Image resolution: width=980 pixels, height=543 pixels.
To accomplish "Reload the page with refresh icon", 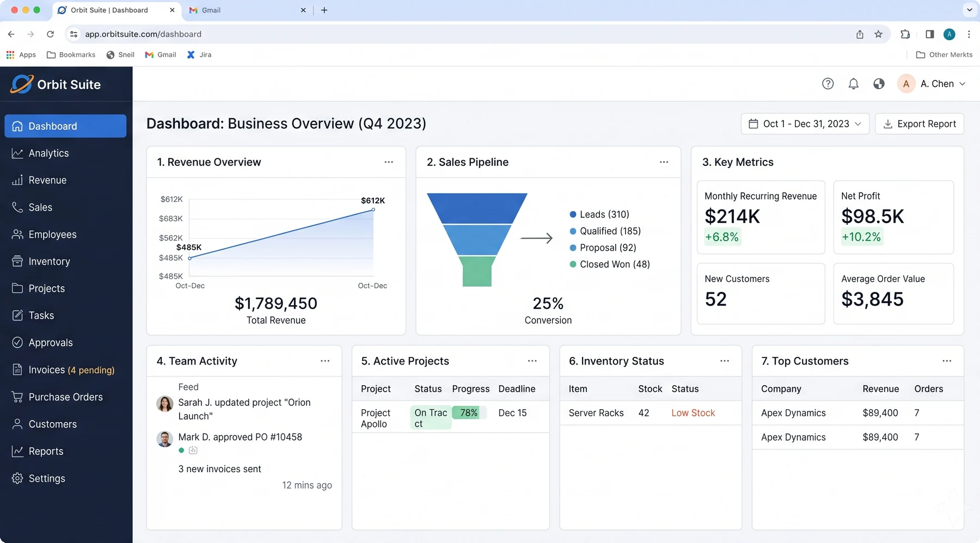I will pyautogui.click(x=50, y=34).
